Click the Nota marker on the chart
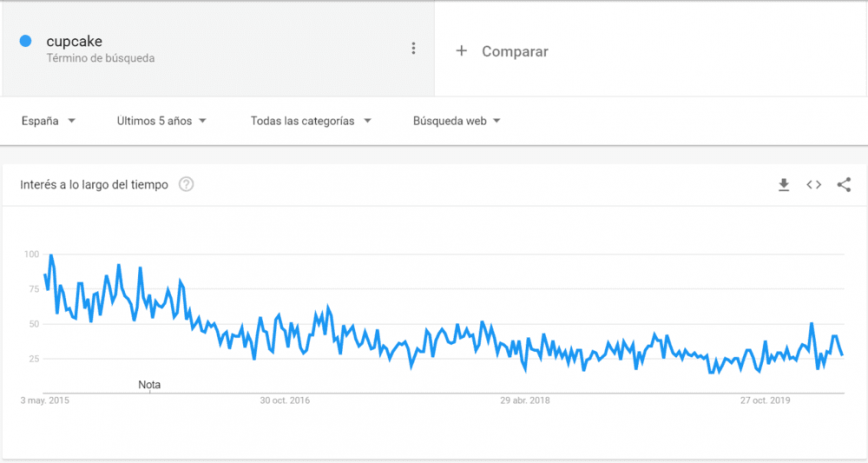 click(x=149, y=384)
